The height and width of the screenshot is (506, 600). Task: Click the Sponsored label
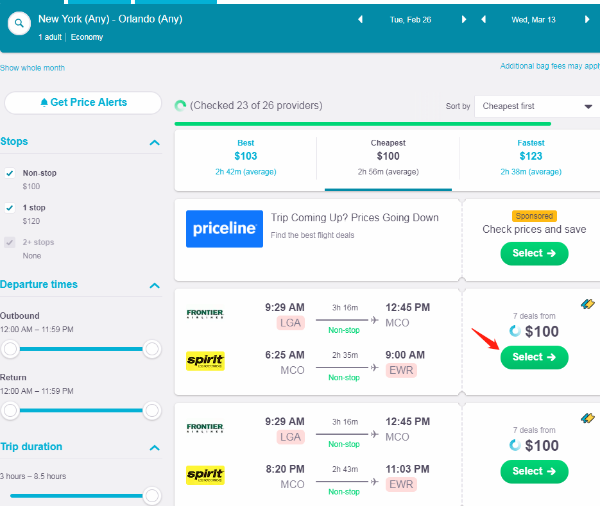[534, 216]
